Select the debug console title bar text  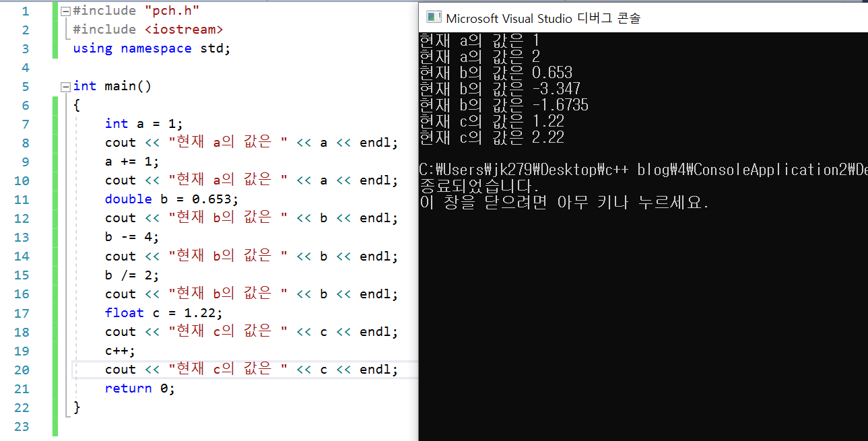543,18
